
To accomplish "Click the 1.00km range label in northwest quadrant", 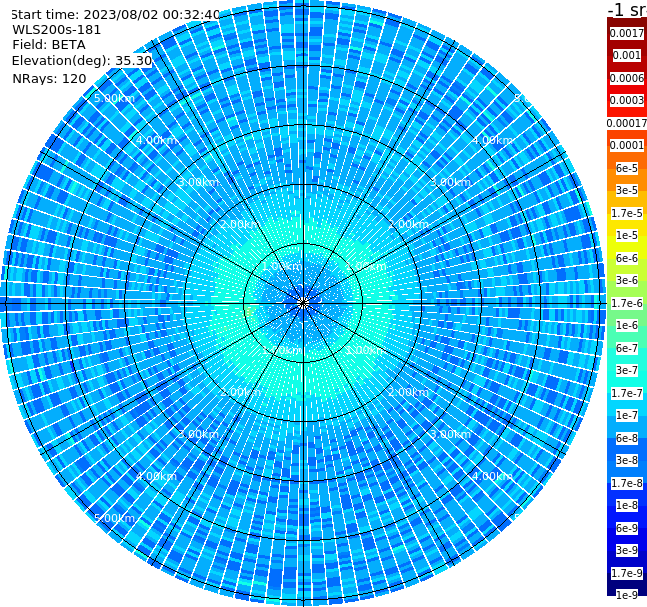I will click(x=283, y=267).
